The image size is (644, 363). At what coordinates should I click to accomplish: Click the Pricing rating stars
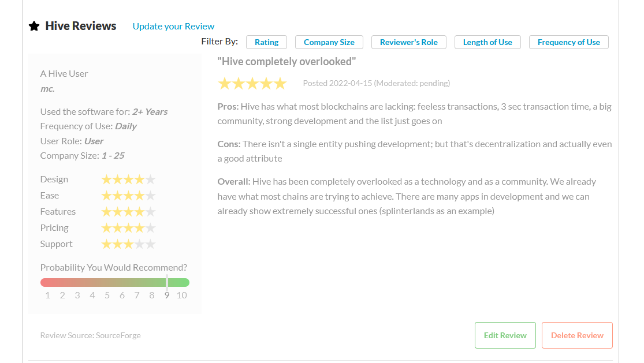pos(129,228)
